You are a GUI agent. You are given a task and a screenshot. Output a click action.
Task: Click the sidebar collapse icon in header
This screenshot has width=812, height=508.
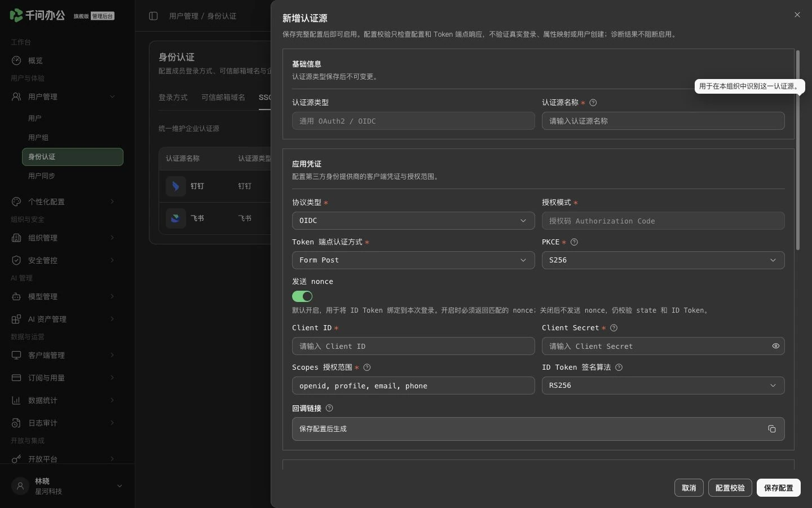point(153,16)
